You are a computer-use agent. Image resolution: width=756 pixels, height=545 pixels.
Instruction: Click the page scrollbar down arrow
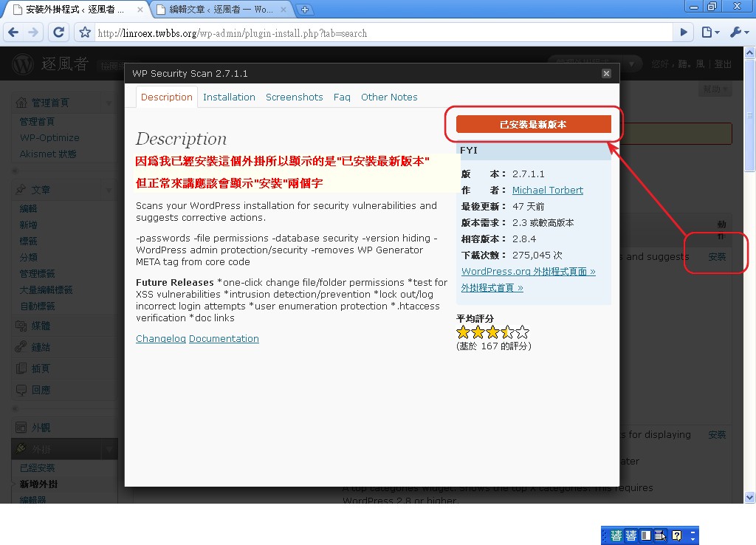point(749,497)
